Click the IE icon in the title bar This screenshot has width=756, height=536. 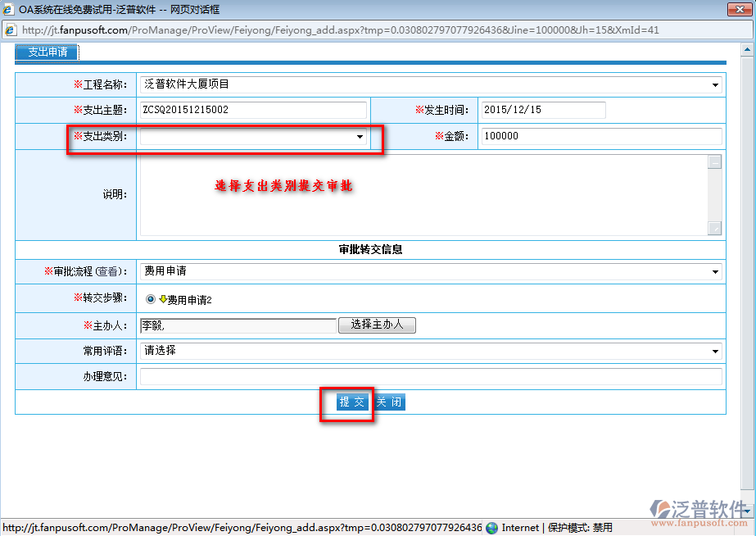[8, 9]
